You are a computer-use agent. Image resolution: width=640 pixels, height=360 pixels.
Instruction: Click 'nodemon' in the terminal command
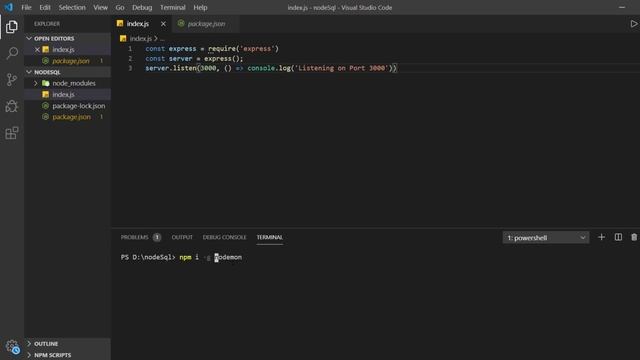click(x=228, y=257)
